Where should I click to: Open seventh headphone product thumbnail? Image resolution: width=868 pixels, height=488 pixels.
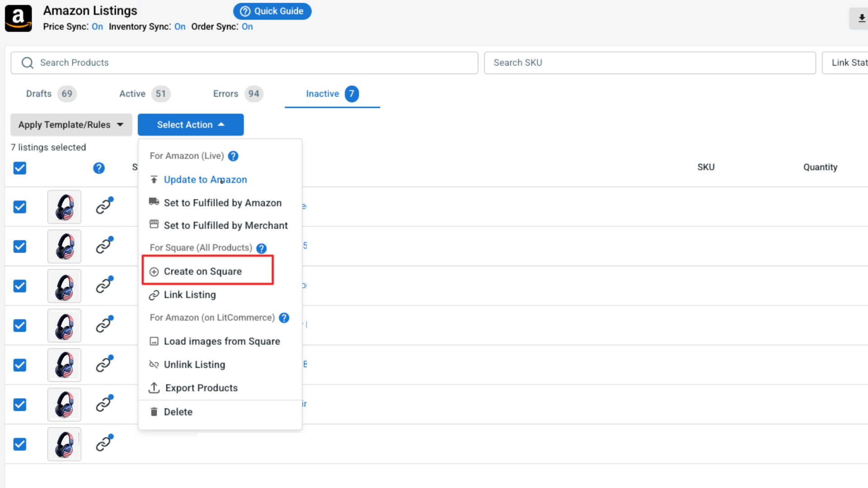64,444
